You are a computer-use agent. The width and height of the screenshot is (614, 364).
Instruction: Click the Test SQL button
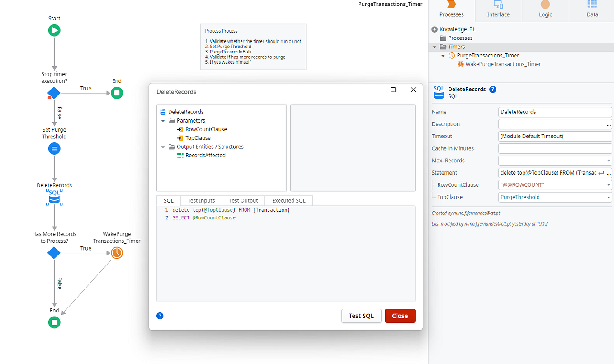(x=361, y=316)
